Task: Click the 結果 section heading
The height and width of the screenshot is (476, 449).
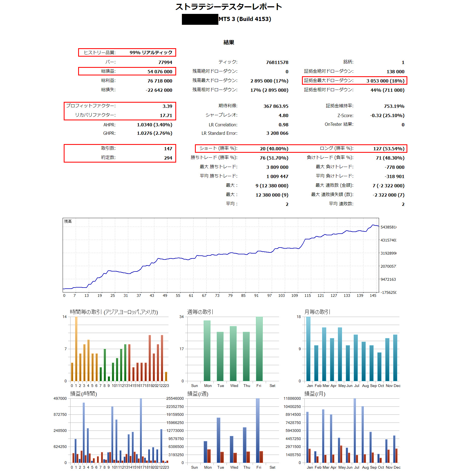Action: 229,42
